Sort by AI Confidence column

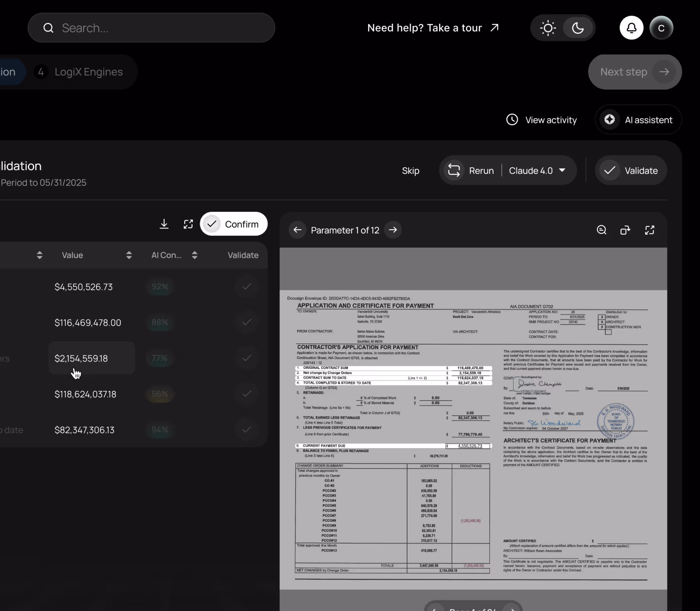pos(194,255)
